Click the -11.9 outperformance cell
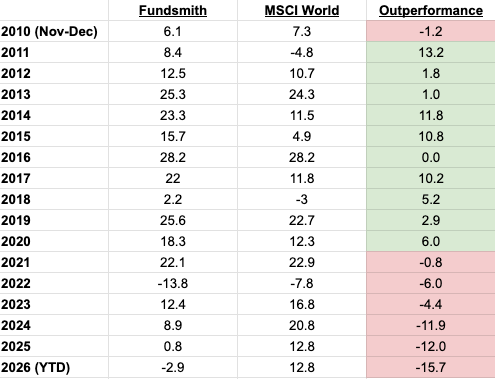 coord(431,325)
